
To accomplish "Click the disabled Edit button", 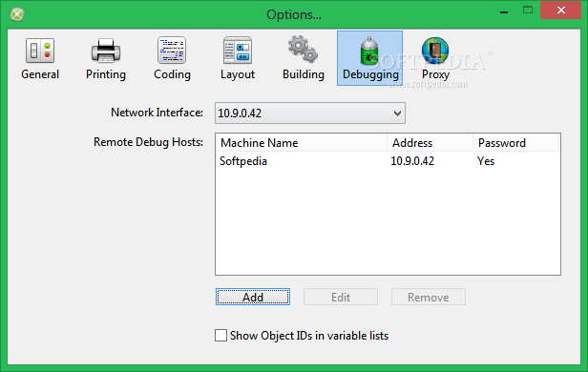I will [x=341, y=297].
